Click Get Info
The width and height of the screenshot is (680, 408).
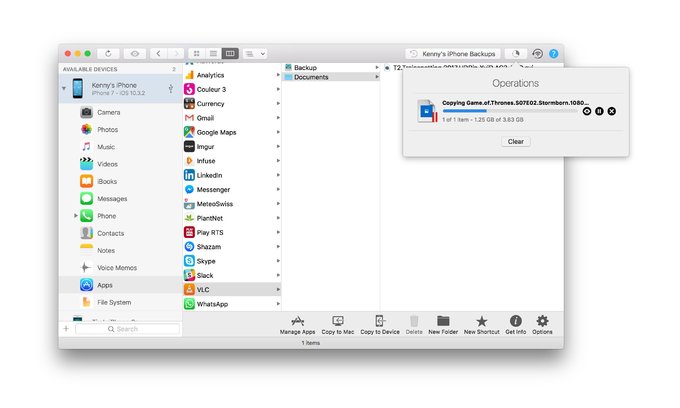516,325
